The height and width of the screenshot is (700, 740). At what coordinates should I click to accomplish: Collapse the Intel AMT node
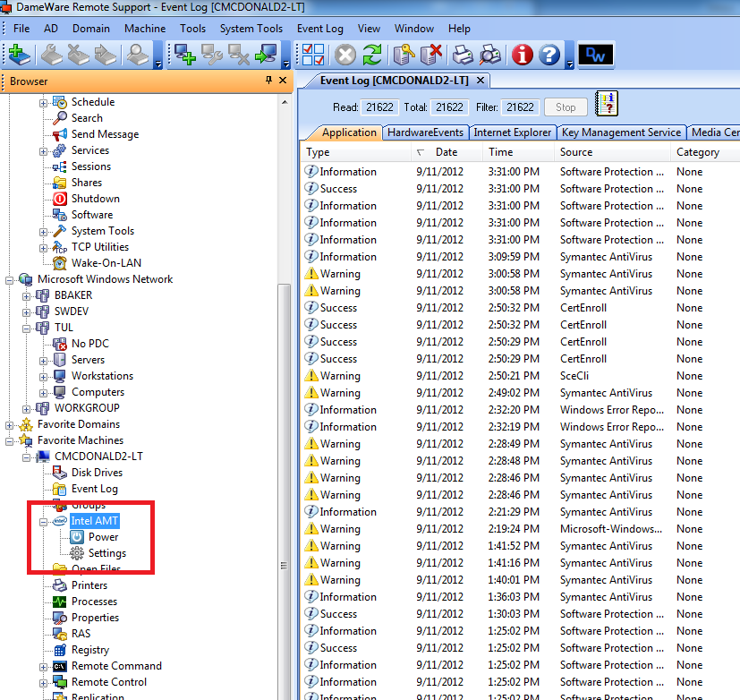tap(43, 522)
